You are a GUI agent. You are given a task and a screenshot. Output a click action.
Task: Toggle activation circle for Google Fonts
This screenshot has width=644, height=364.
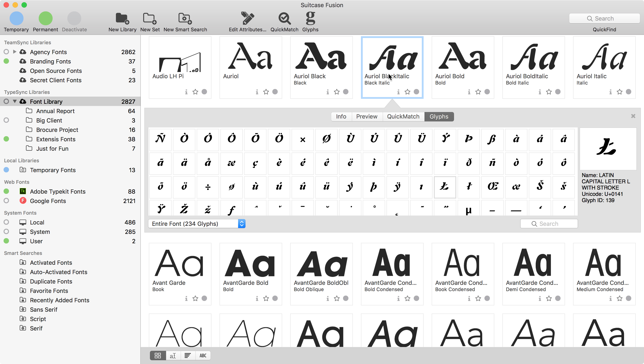click(x=6, y=201)
